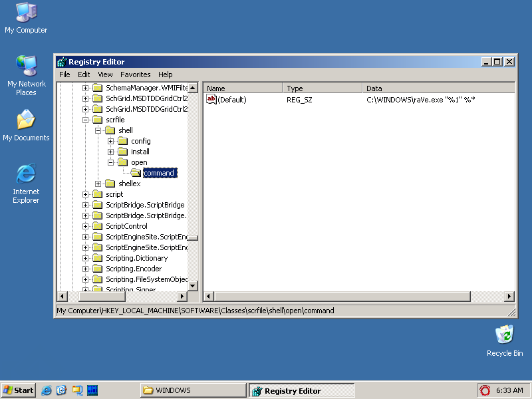Click the folder icon beside ScriptControl
This screenshot has height=399, width=532.
tap(98, 226)
